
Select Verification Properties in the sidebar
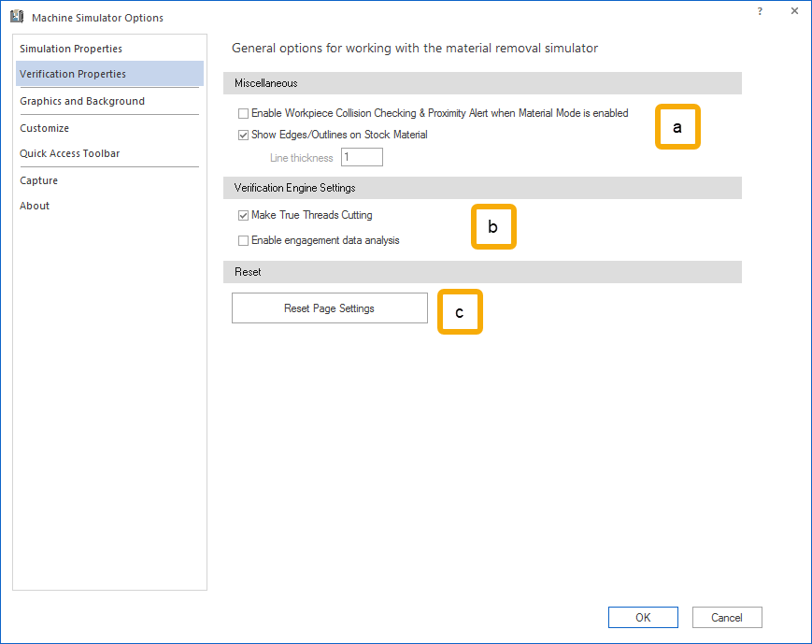point(73,74)
